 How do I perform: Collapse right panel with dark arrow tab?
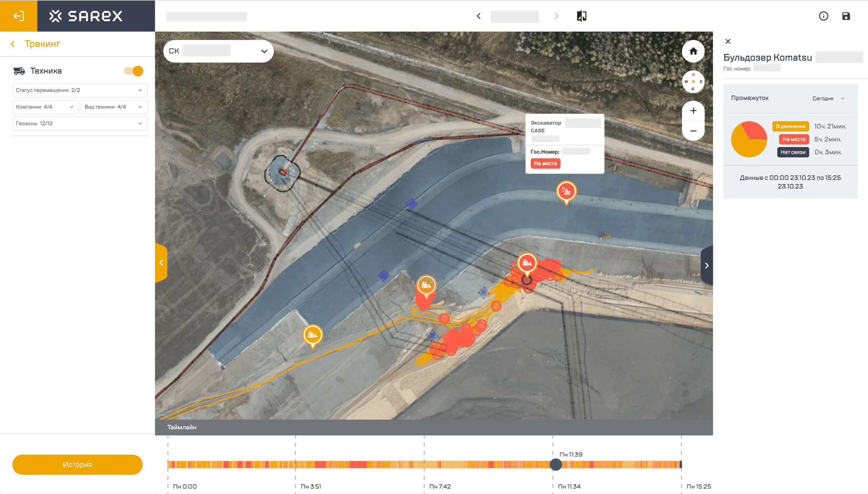[x=707, y=265]
